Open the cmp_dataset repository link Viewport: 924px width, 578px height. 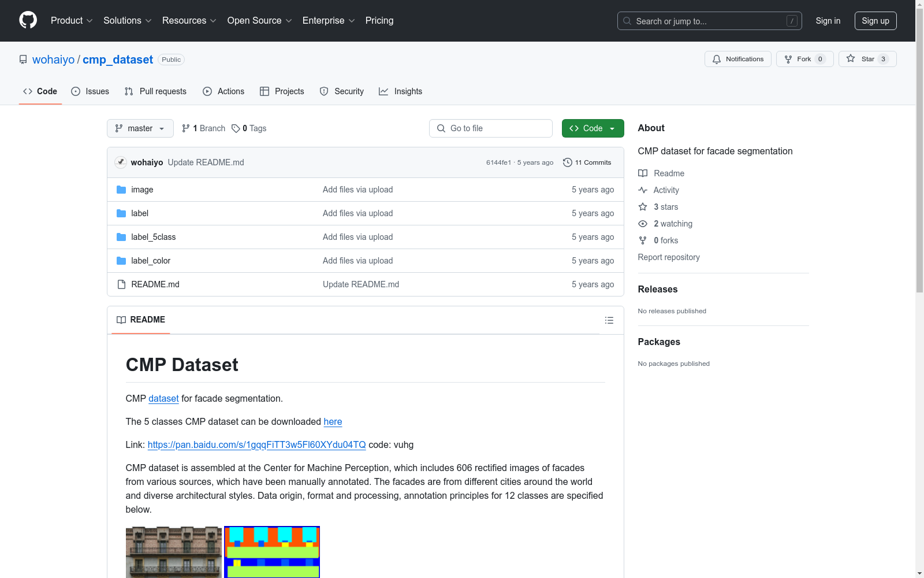[x=118, y=60]
